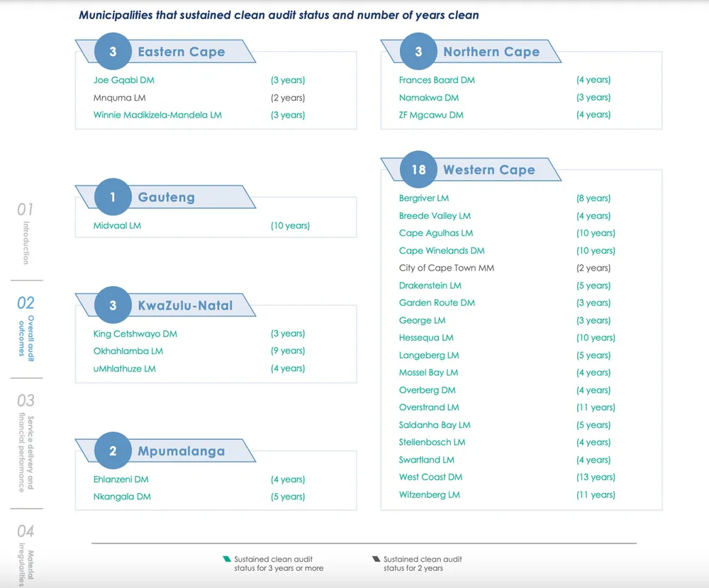Select Midvaal LM in the Gauteng box
The height and width of the screenshot is (588, 709).
click(x=117, y=225)
